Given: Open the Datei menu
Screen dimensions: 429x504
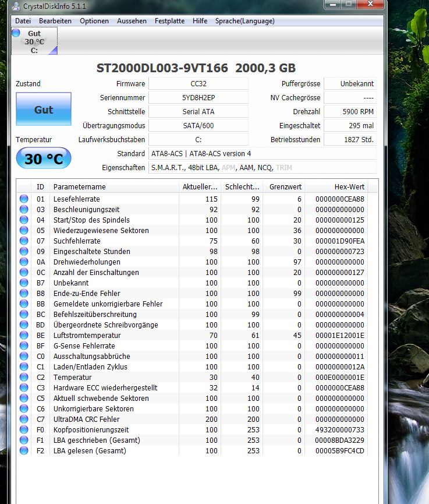Looking at the screenshot, I should tap(23, 21).
